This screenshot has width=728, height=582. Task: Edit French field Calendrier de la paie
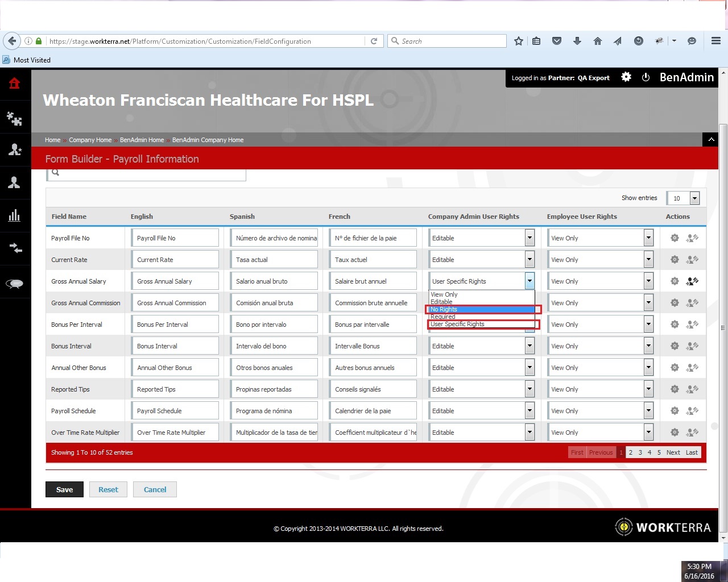373,411
